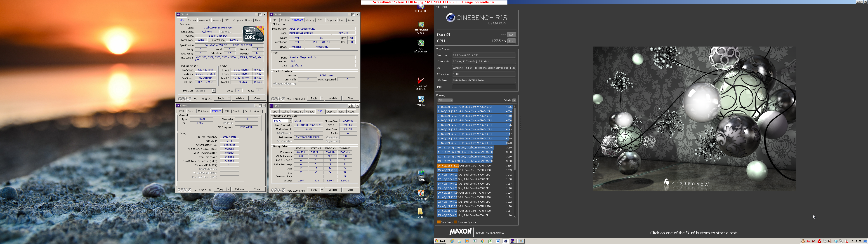Open Word from the taskbar
Image resolution: width=868 pixels, height=244 pixels.
tap(498, 241)
